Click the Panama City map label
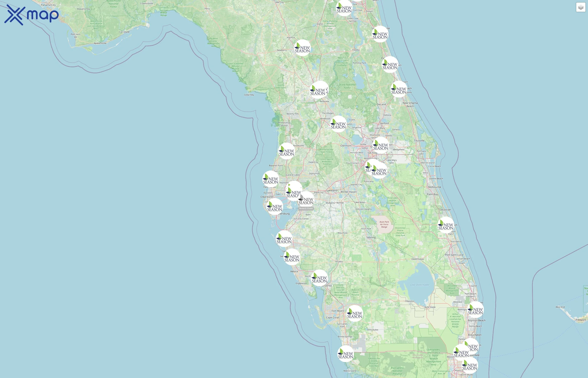The height and width of the screenshot is (378, 588). [48, 5]
